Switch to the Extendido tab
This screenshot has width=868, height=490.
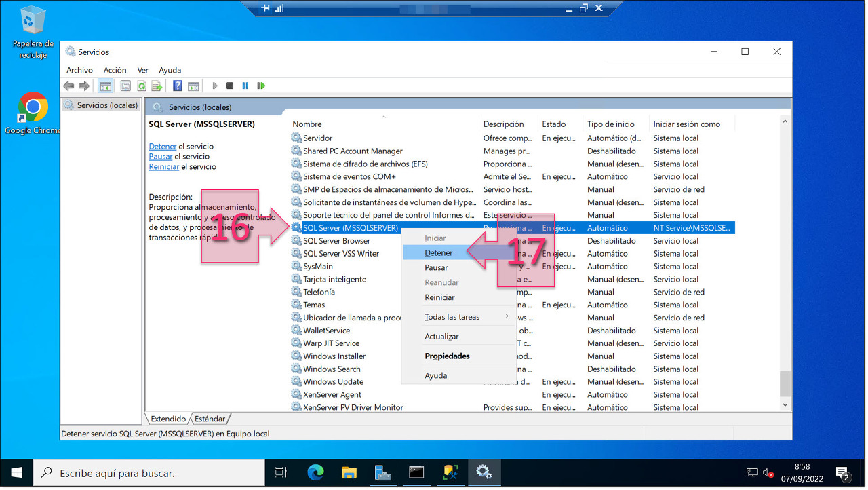pyautogui.click(x=168, y=419)
